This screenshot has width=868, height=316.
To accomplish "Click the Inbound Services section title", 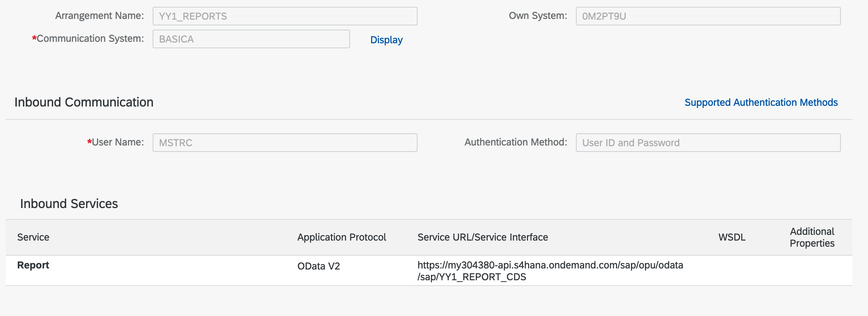I will (69, 204).
